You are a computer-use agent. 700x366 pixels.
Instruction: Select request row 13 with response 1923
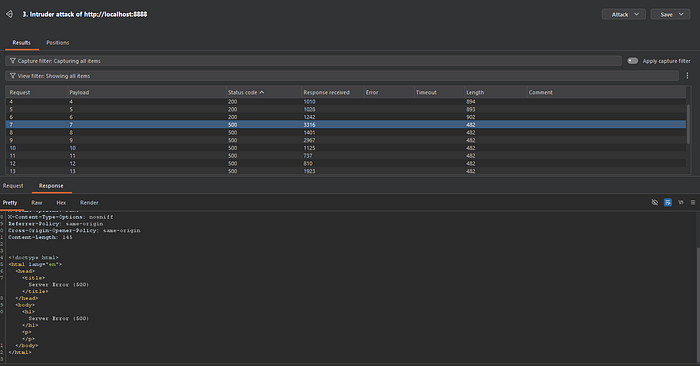346,171
